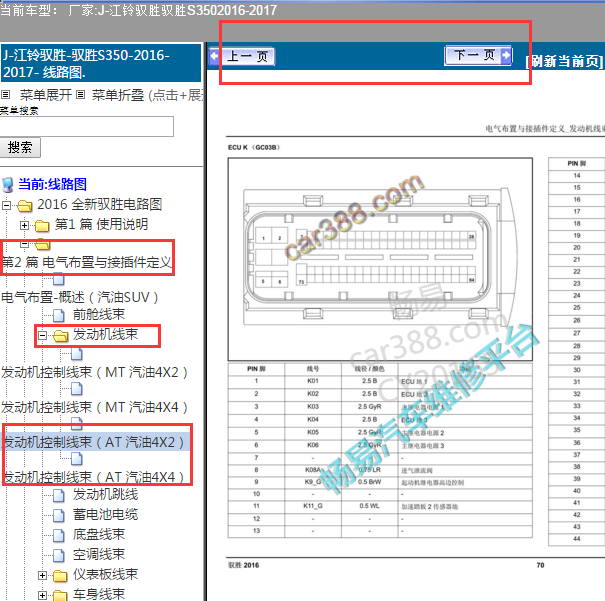Expand 仪表板线束 folder node
The image size is (605, 601).
[x=42, y=576]
